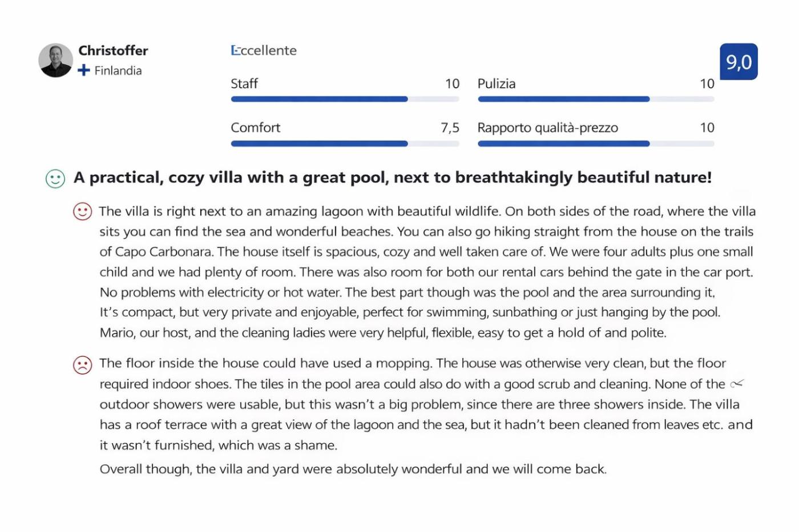Click the 'Overall though' closing sentence

[353, 469]
